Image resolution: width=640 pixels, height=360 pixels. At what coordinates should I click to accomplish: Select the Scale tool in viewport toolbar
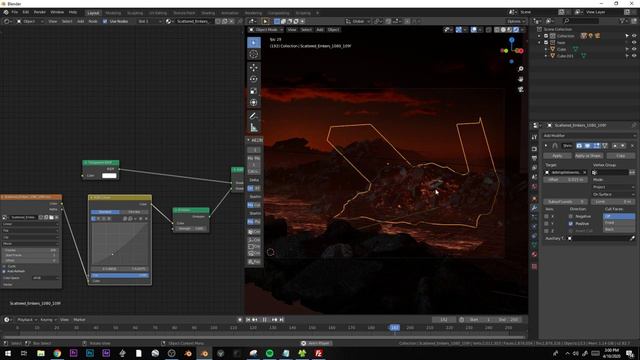point(253,91)
